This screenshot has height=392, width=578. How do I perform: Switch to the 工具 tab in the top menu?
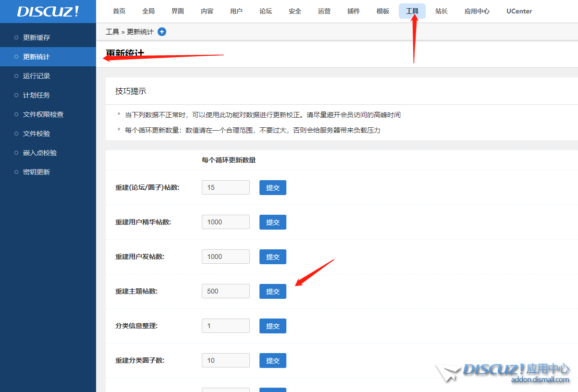[412, 11]
